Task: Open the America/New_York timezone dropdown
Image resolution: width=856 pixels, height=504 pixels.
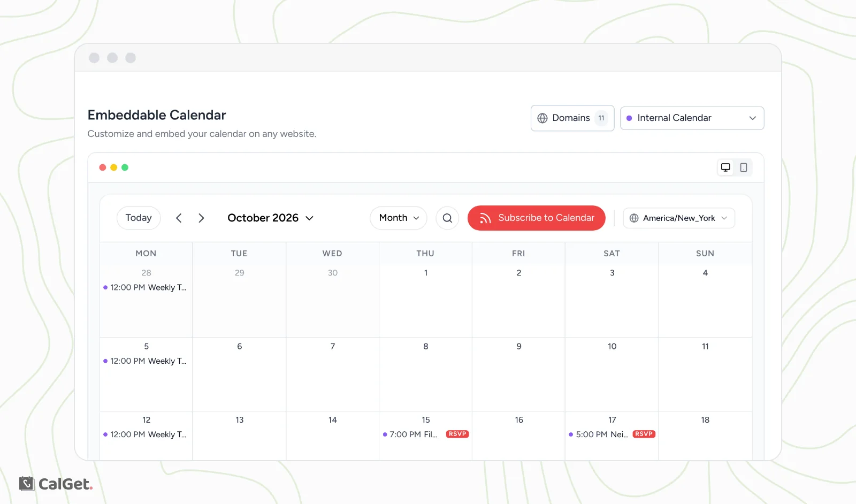Action: 679,218
